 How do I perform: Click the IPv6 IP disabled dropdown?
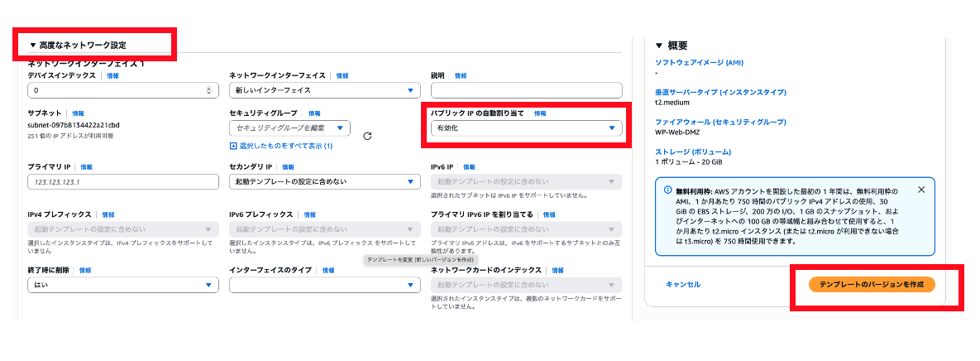click(x=526, y=181)
